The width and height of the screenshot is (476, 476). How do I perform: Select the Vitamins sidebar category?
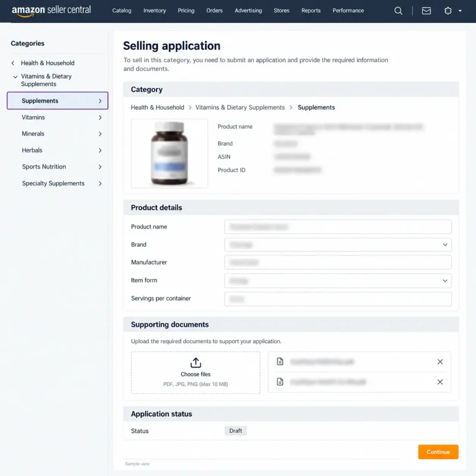coord(33,117)
